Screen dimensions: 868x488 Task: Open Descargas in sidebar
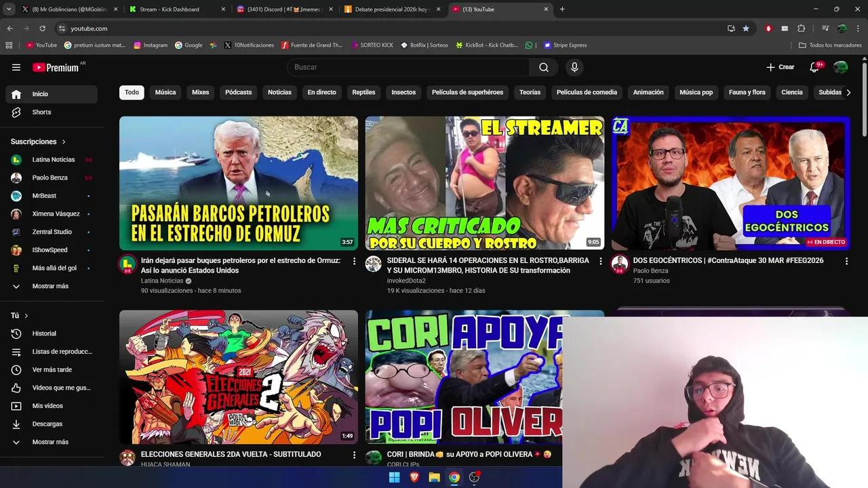coord(52,424)
